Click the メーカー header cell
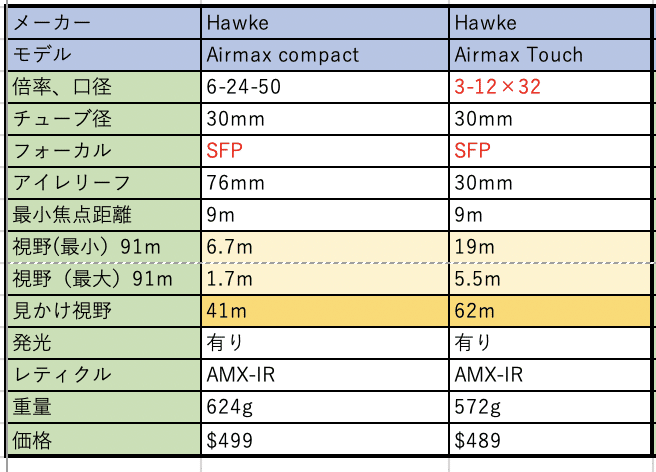 100,21
